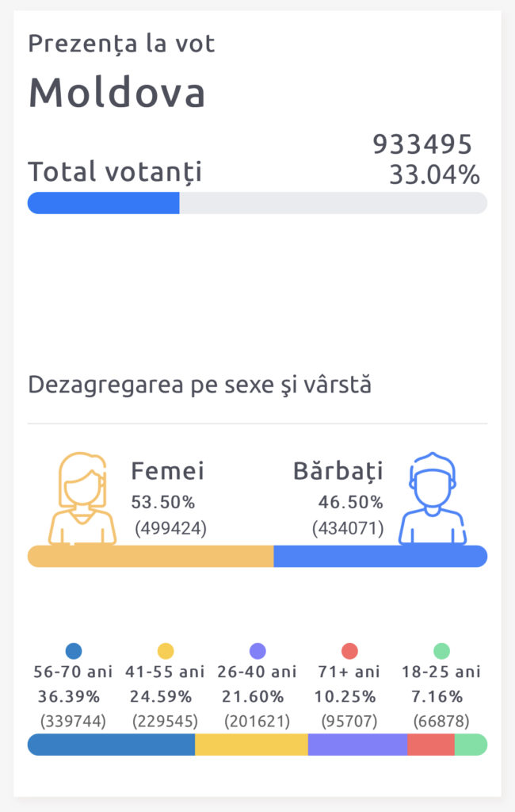
Task: Click the green 18-25 ani legend dot
Action: pos(441,652)
